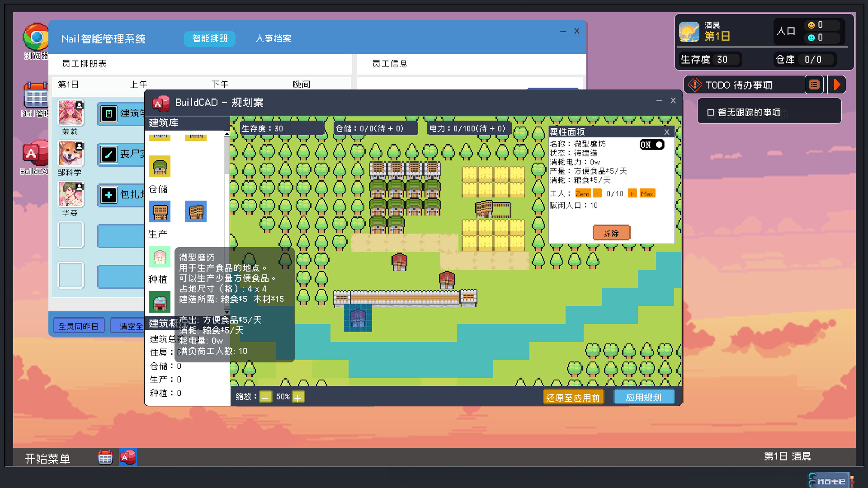Click the TODO list orange icon
This screenshot has height=488, width=868.
point(814,85)
